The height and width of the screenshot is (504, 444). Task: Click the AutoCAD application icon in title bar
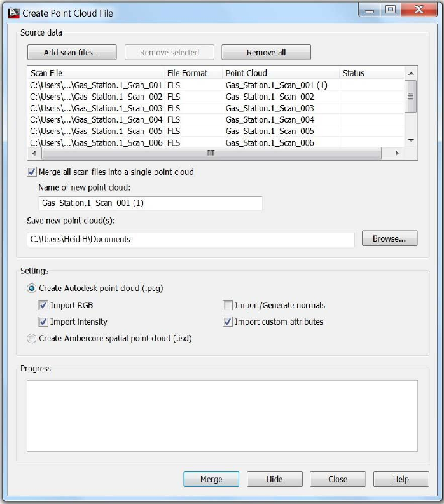(13, 13)
